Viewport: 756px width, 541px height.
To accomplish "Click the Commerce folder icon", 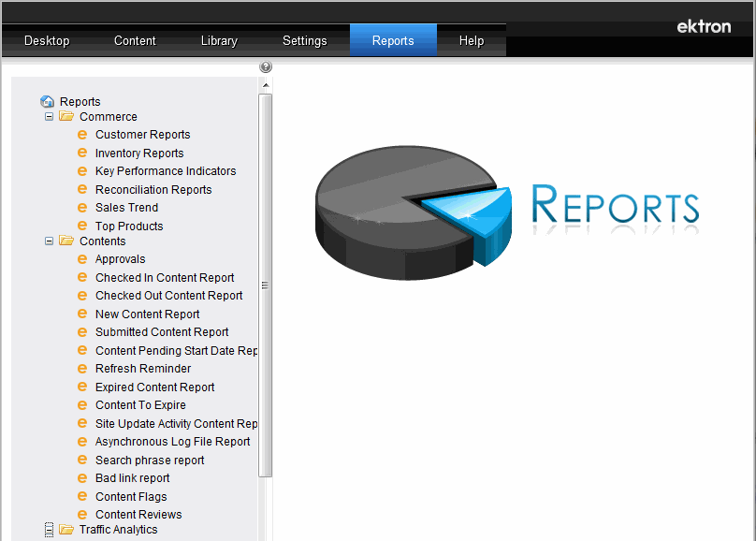I will point(66,116).
